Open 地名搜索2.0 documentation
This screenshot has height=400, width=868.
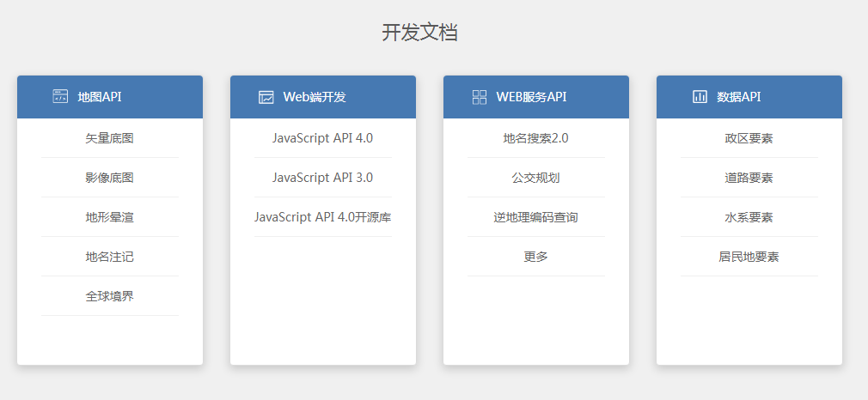[535, 138]
